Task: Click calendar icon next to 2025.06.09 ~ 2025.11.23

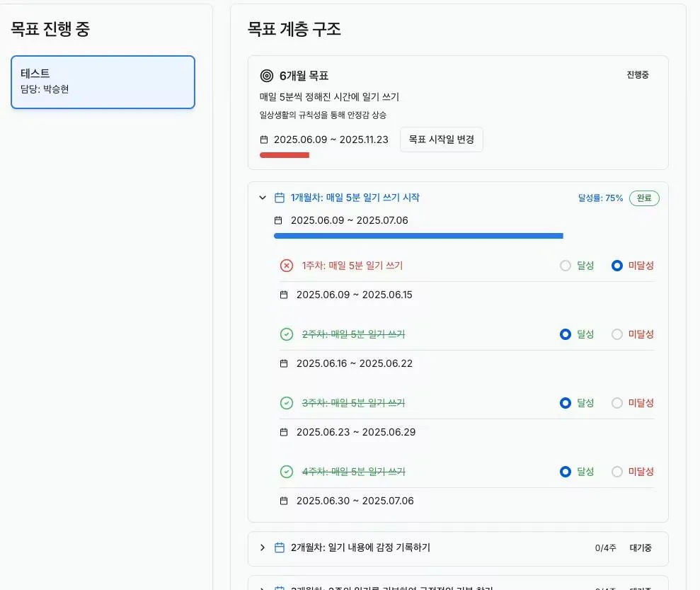Action: pyautogui.click(x=264, y=140)
